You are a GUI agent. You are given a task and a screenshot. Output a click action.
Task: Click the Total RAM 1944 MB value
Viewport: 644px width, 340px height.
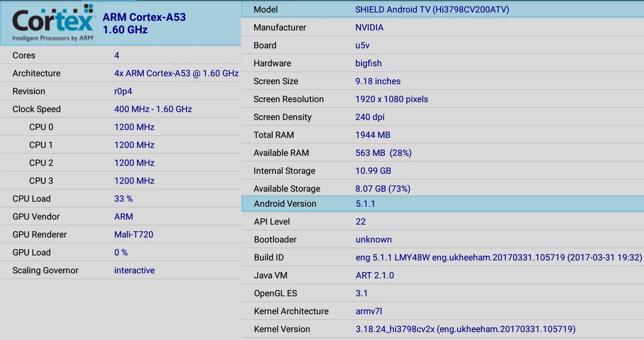pyautogui.click(x=373, y=135)
